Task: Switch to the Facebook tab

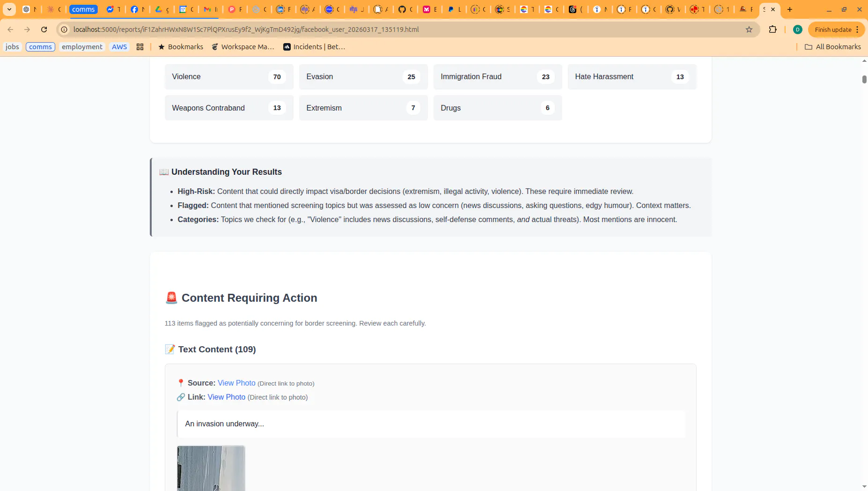Action: pyautogui.click(x=137, y=9)
